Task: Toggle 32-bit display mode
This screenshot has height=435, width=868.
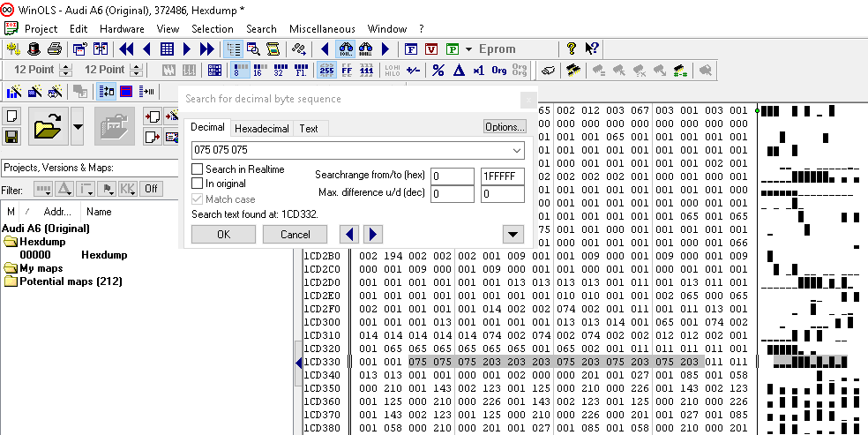Action: [281, 71]
